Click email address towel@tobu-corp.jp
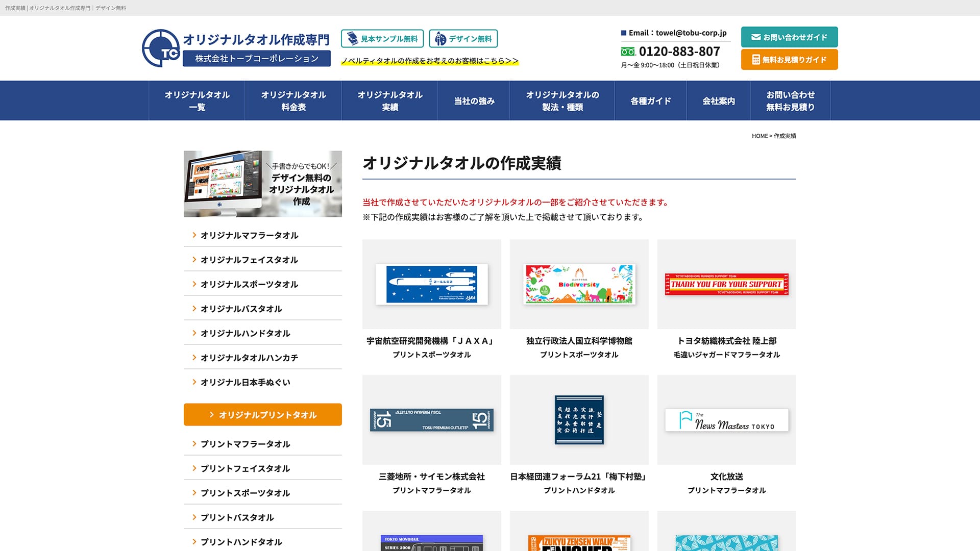This screenshot has width=980, height=551. click(x=691, y=33)
